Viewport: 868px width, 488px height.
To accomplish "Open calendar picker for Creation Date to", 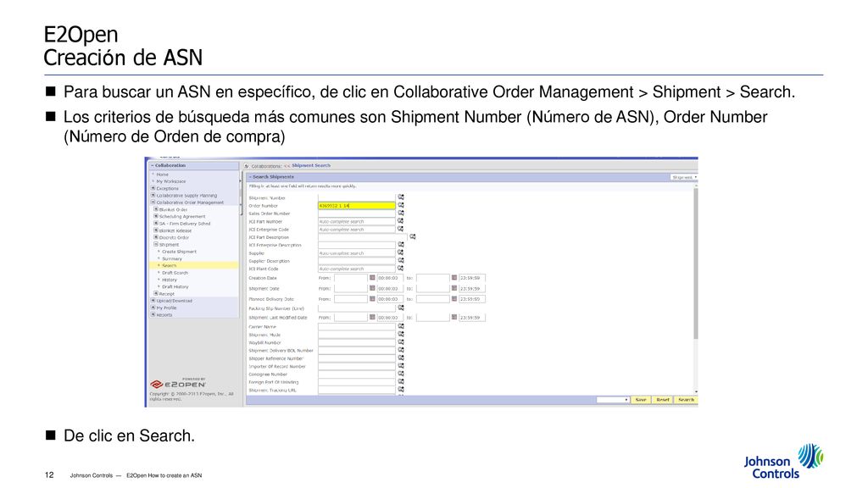I will pos(454,278).
